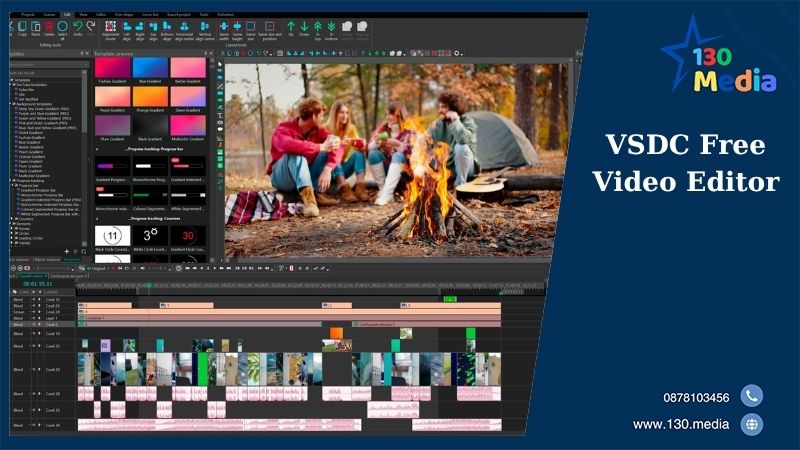Expand the Counters tree node
The image size is (800, 450).
click(x=14, y=219)
